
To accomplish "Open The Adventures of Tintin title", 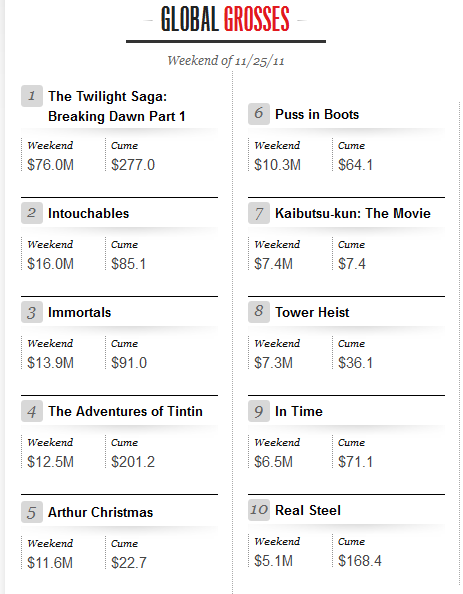I will [125, 411].
